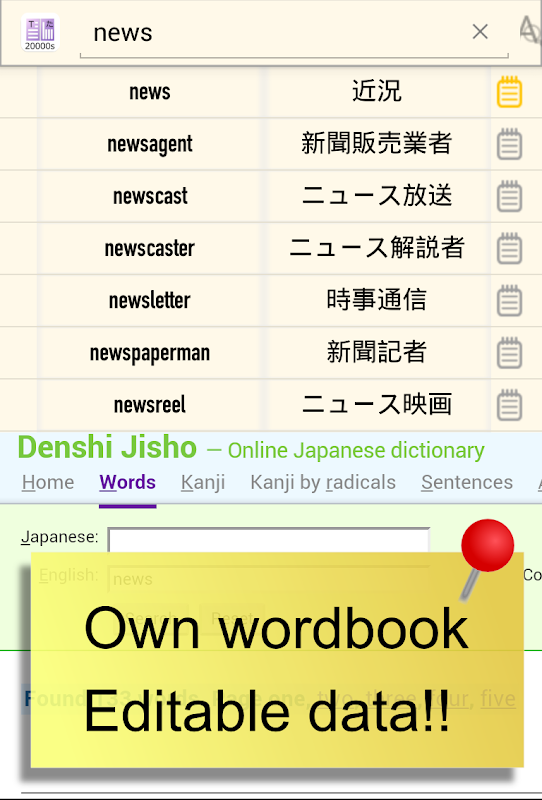Tap the translation 新聞記者
This screenshot has height=800, width=542.
click(x=377, y=352)
